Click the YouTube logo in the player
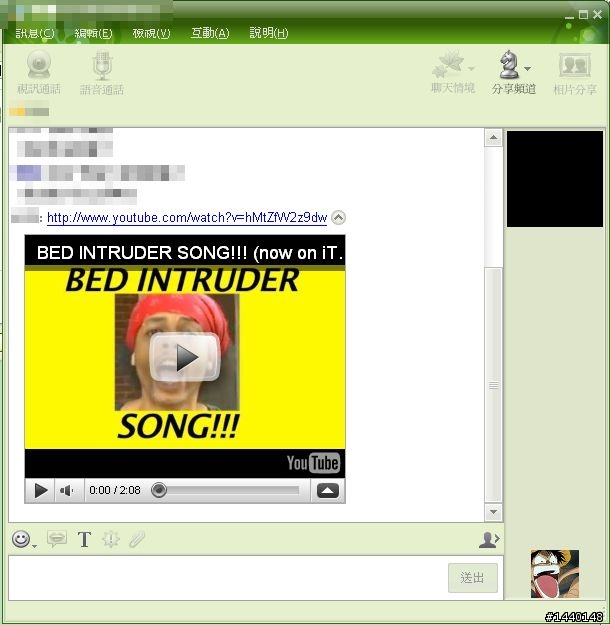Viewport: 610px width, 625px height. coord(313,463)
